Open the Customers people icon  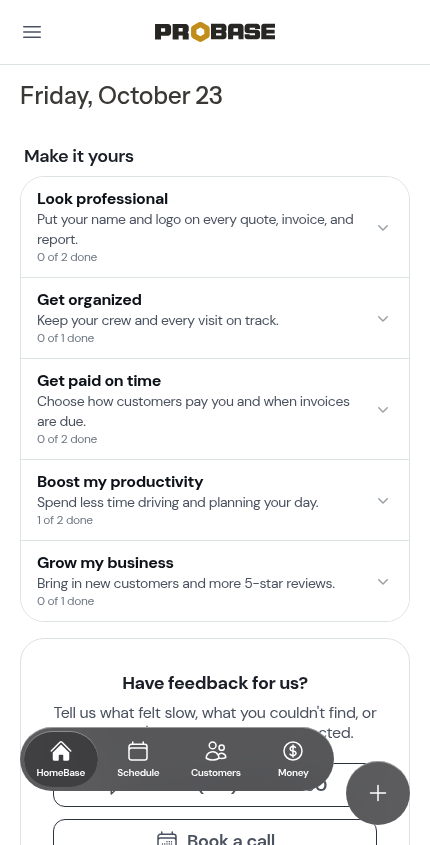click(x=216, y=751)
